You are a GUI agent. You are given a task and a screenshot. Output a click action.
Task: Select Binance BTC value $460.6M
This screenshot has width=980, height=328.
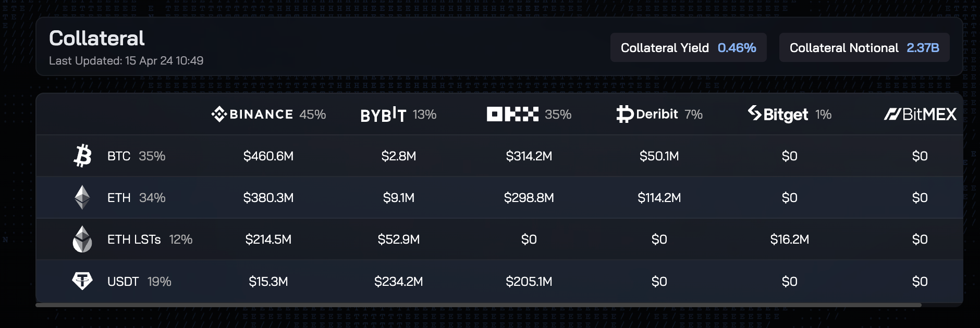268,156
